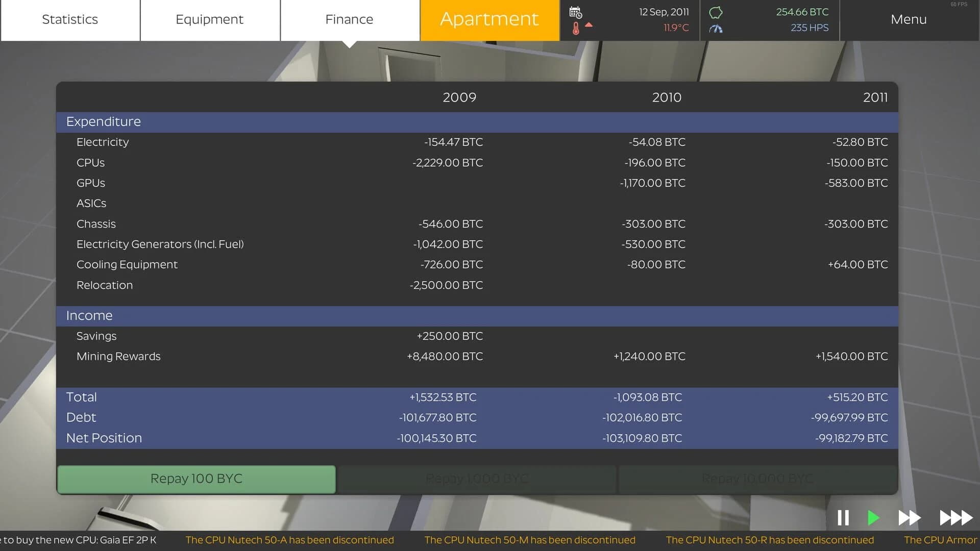Viewport: 980px width, 551px height.
Task: Click the calendar date icon
Action: coord(576,11)
